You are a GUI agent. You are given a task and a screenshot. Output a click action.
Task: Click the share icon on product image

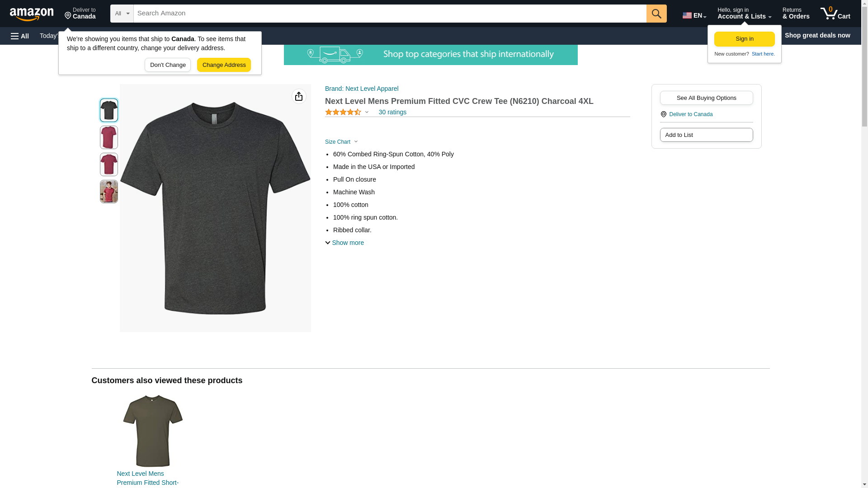click(299, 96)
